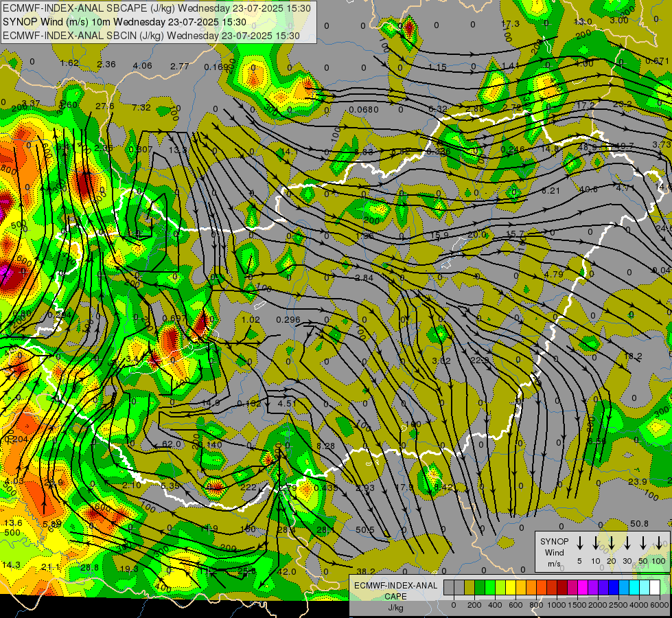Click the 0.697 station value
Viewport: 672px width, 618px height.
click(175, 318)
